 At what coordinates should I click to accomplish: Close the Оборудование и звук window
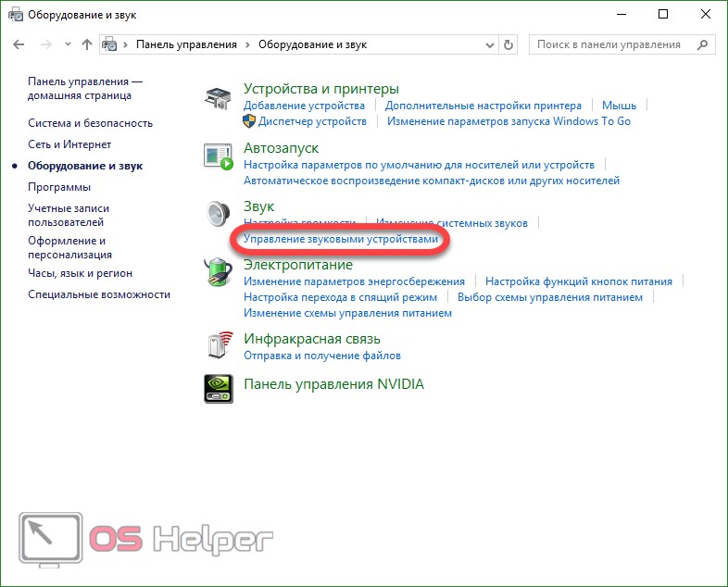pos(705,15)
